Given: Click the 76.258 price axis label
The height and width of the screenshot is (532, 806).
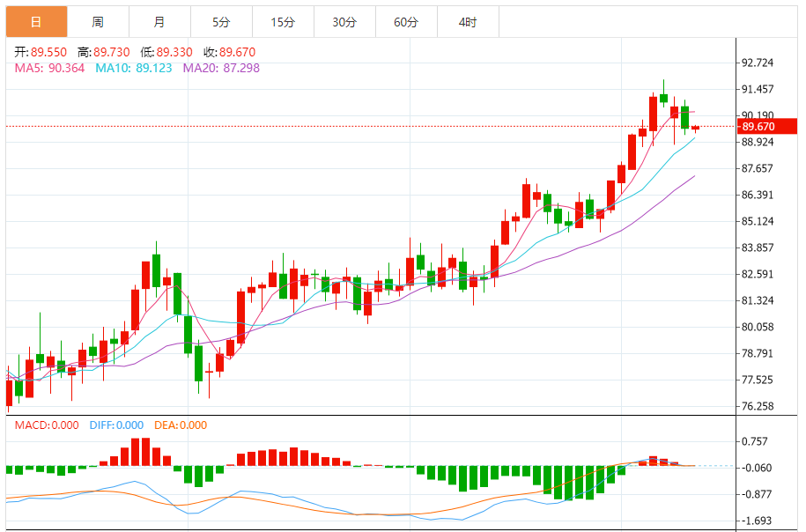Looking at the screenshot, I should click(x=758, y=406).
